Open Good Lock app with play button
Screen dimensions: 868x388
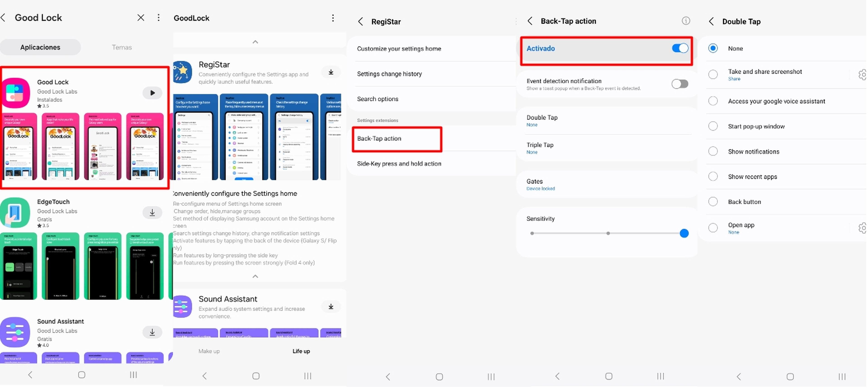click(x=152, y=93)
